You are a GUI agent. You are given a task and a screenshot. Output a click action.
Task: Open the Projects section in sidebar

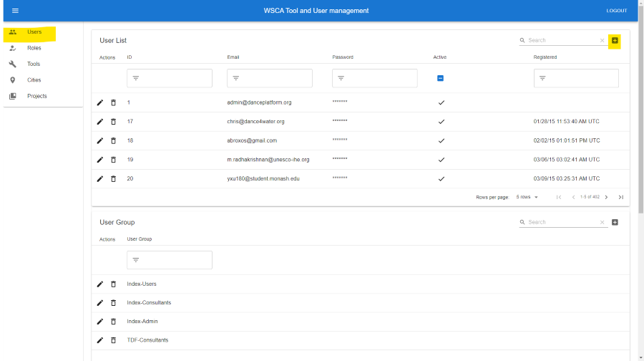coord(36,96)
